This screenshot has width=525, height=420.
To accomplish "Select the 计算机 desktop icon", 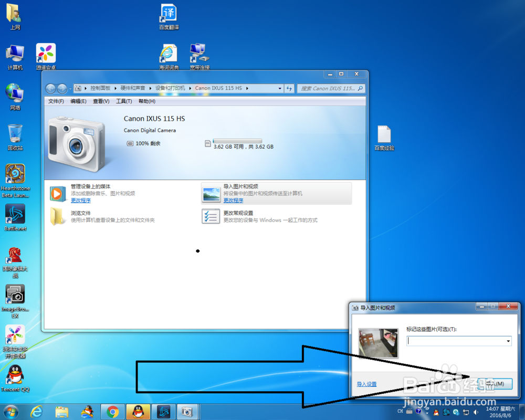I will [x=15, y=57].
